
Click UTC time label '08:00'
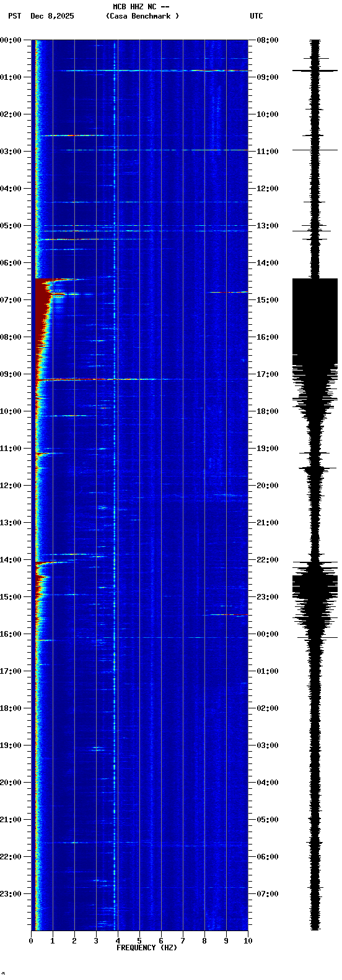(x=268, y=40)
